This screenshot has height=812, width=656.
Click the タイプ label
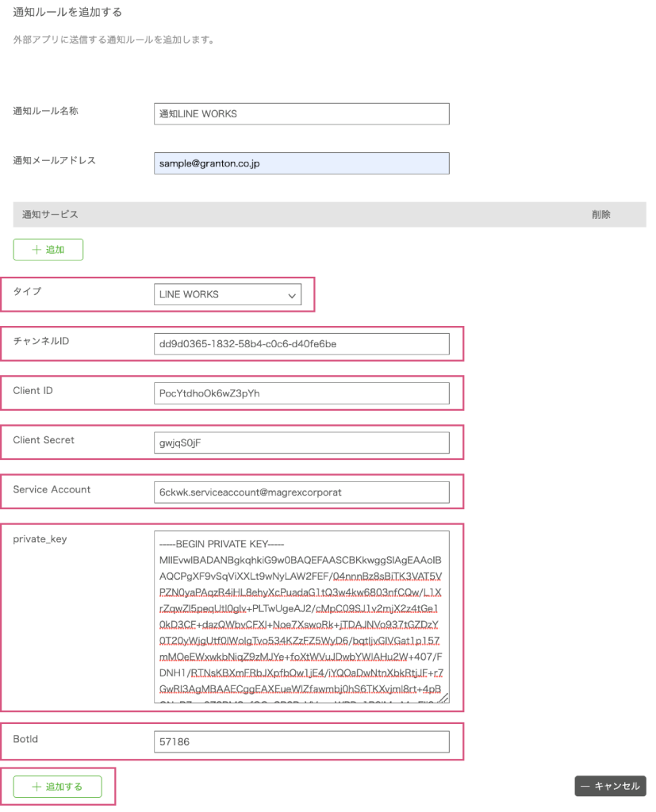(x=27, y=291)
